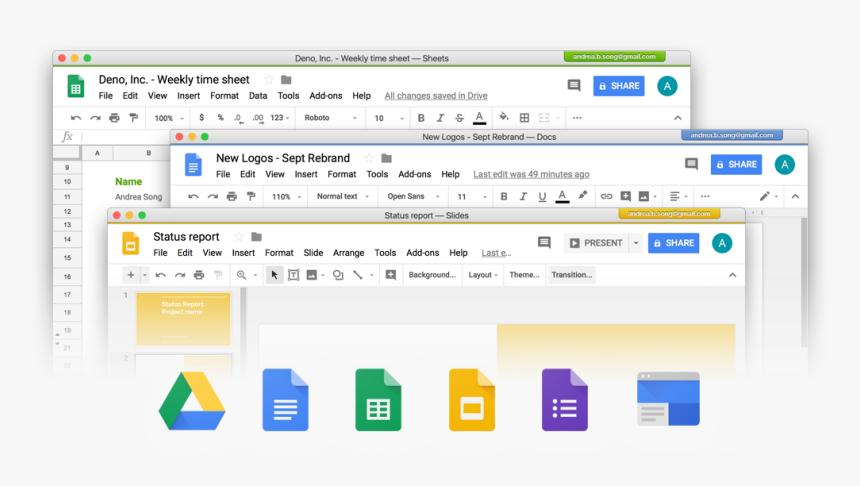Click the Google Sites icon
860x486 pixels.
[668, 399]
